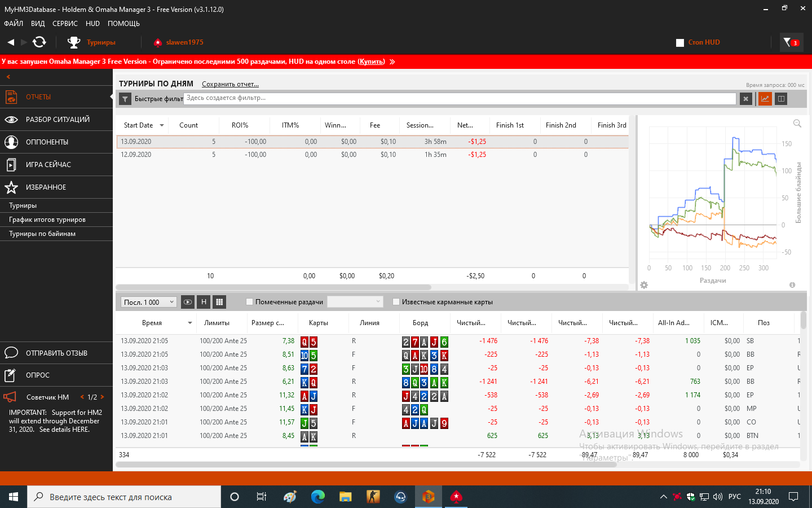Select the 13.09.2020 21:03 hand with 7 2

coord(458,368)
